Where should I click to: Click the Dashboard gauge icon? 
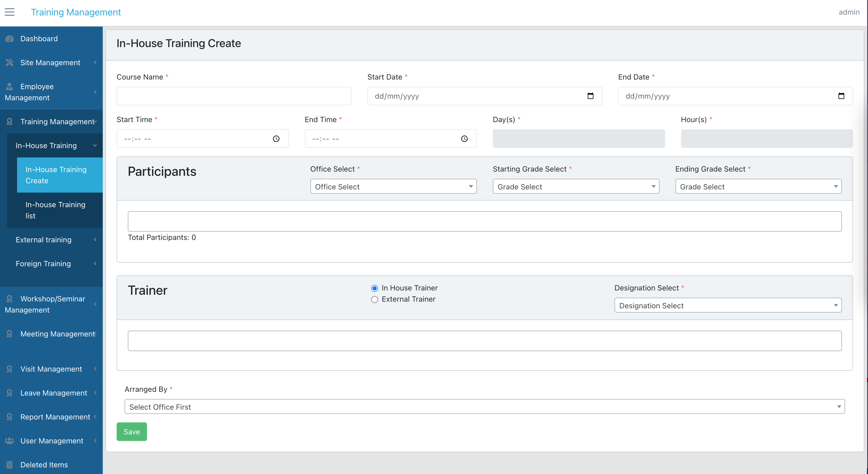pos(9,39)
